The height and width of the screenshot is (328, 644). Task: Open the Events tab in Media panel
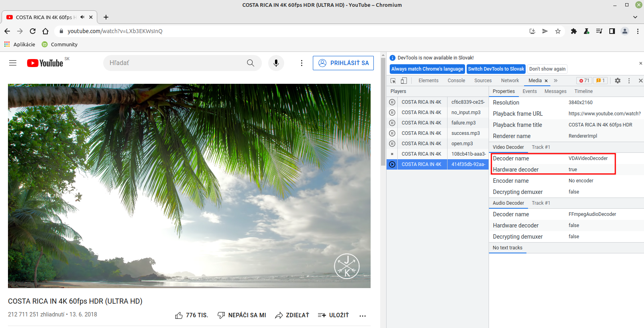coord(529,91)
